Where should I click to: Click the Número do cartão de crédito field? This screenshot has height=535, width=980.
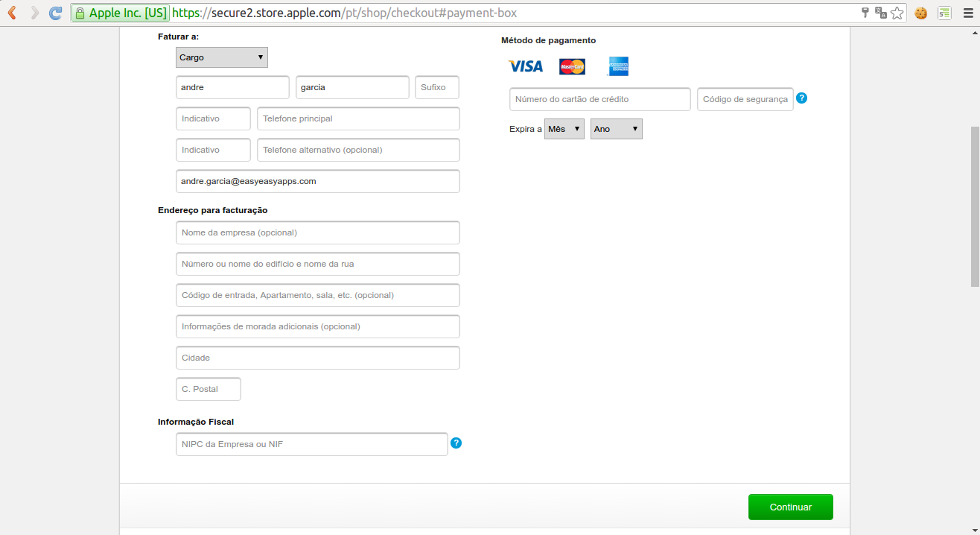tap(599, 99)
